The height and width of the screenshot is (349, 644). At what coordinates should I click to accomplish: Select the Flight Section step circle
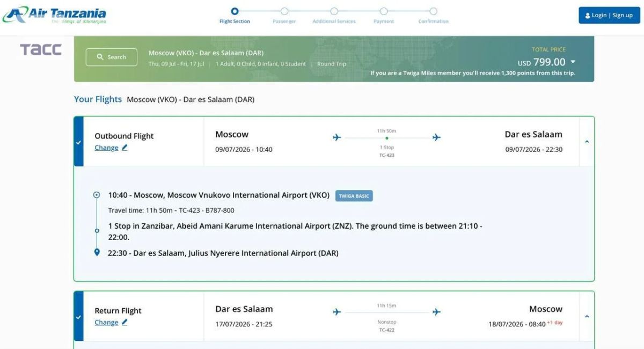[235, 11]
